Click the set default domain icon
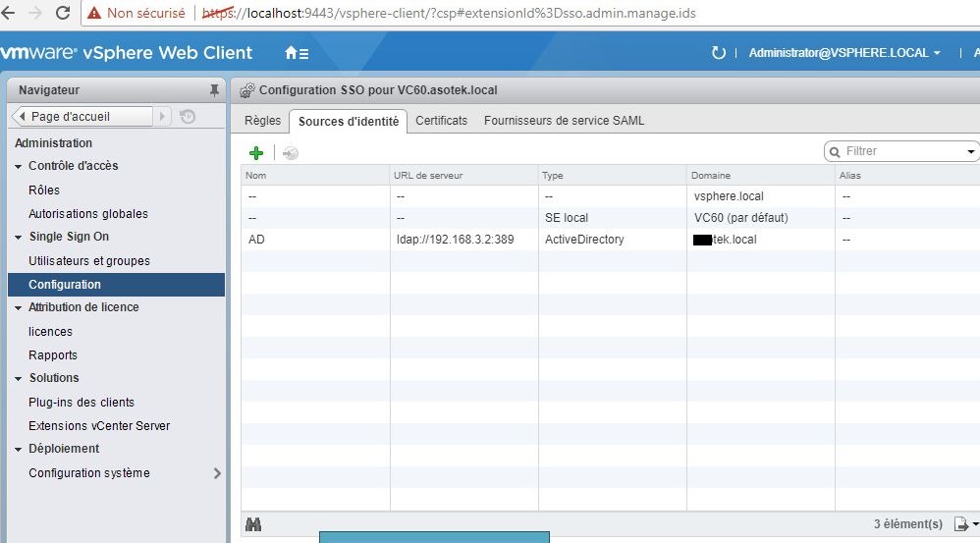This screenshot has height=543, width=980. pos(291,152)
